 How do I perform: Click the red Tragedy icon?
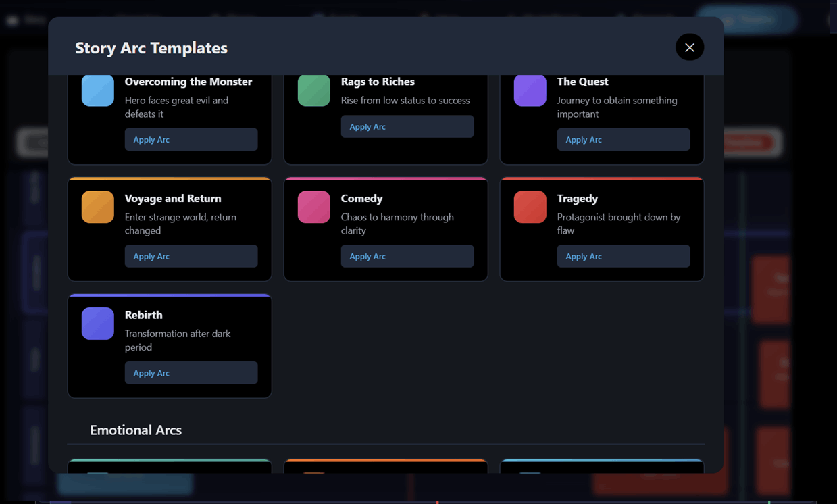click(530, 207)
